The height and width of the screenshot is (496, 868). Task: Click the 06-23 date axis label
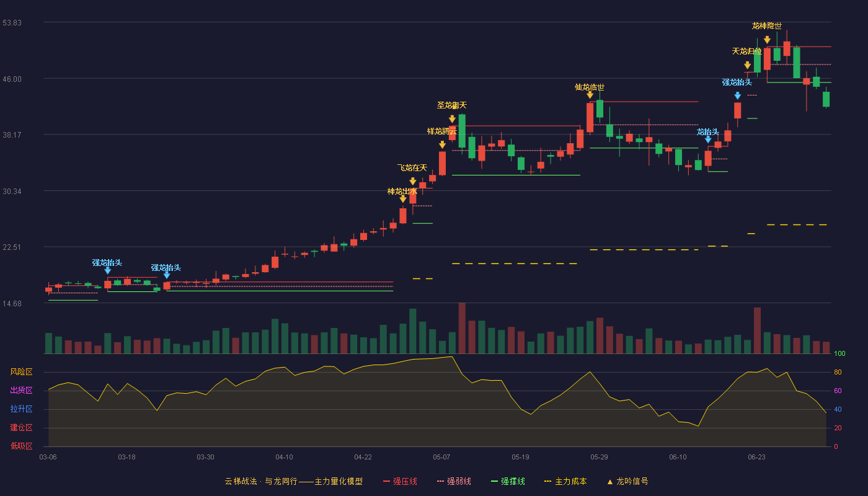[x=756, y=457]
